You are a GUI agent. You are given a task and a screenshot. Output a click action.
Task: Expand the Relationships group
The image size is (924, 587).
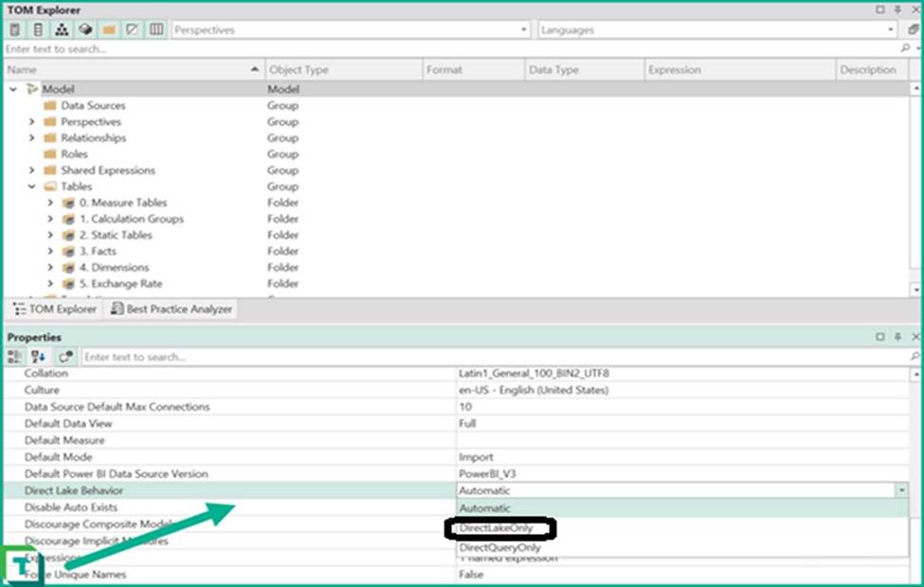tap(32, 138)
